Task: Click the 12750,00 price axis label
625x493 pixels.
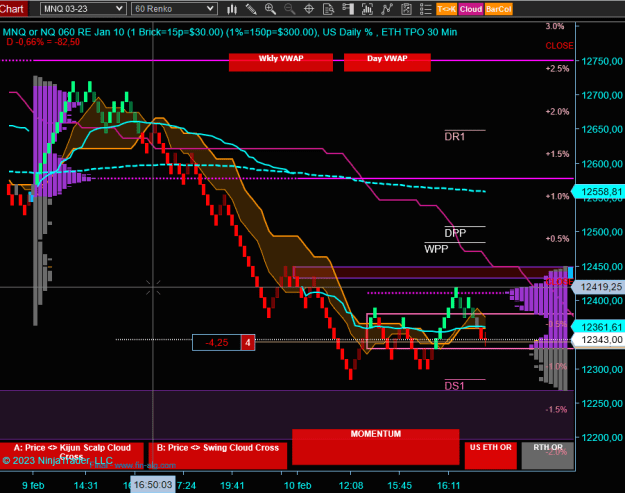Action: (602, 61)
